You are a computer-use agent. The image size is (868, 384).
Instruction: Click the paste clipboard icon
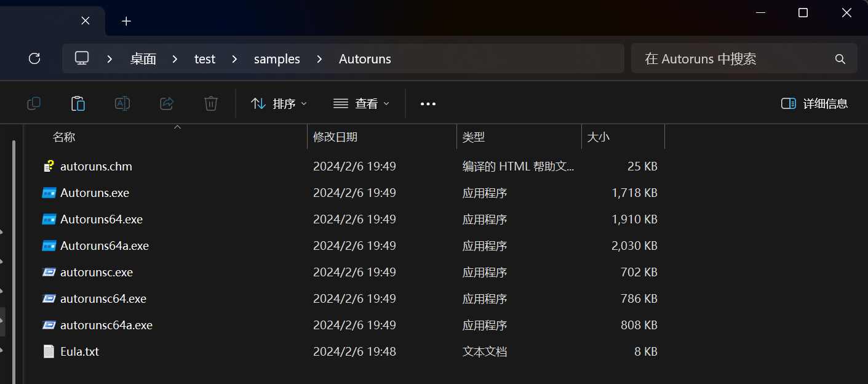click(78, 103)
